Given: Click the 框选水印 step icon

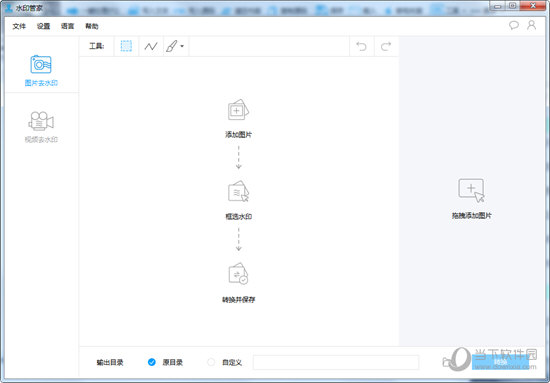Looking at the screenshot, I should coord(238,191).
